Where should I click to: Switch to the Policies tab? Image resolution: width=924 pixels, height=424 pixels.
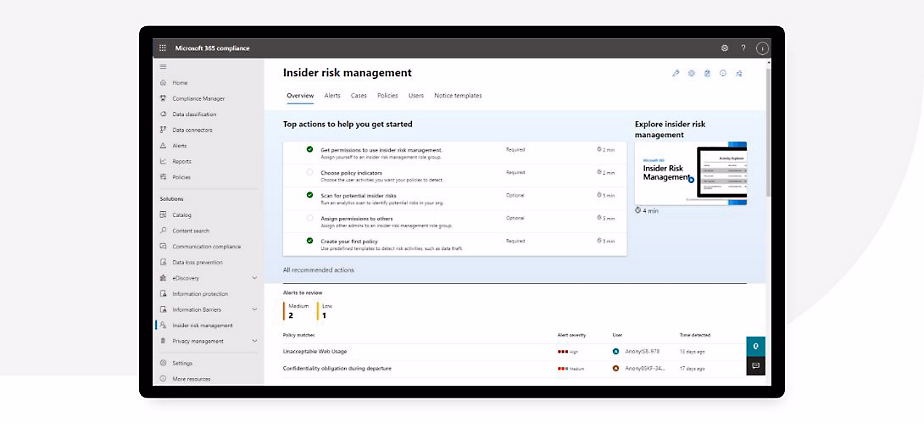[x=387, y=96]
